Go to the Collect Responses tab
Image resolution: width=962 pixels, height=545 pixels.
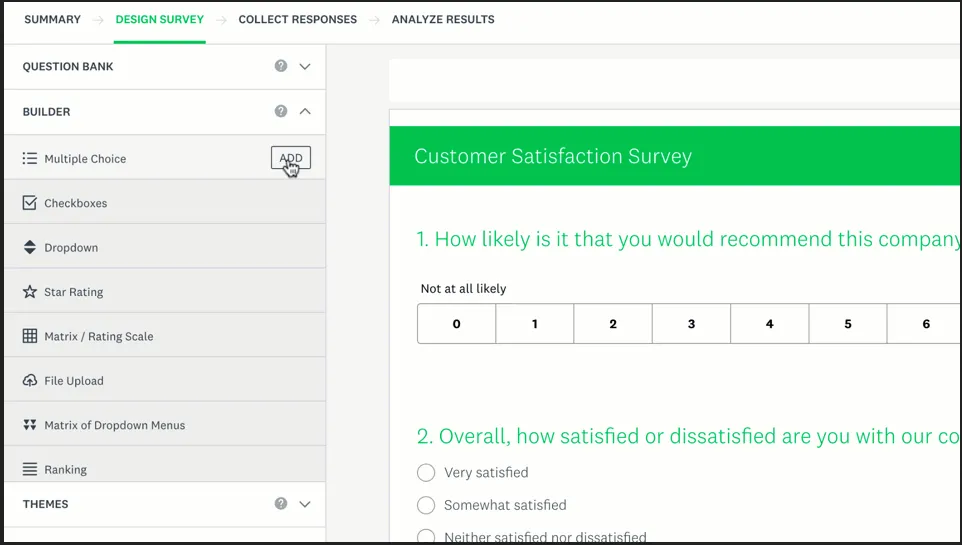coord(297,19)
